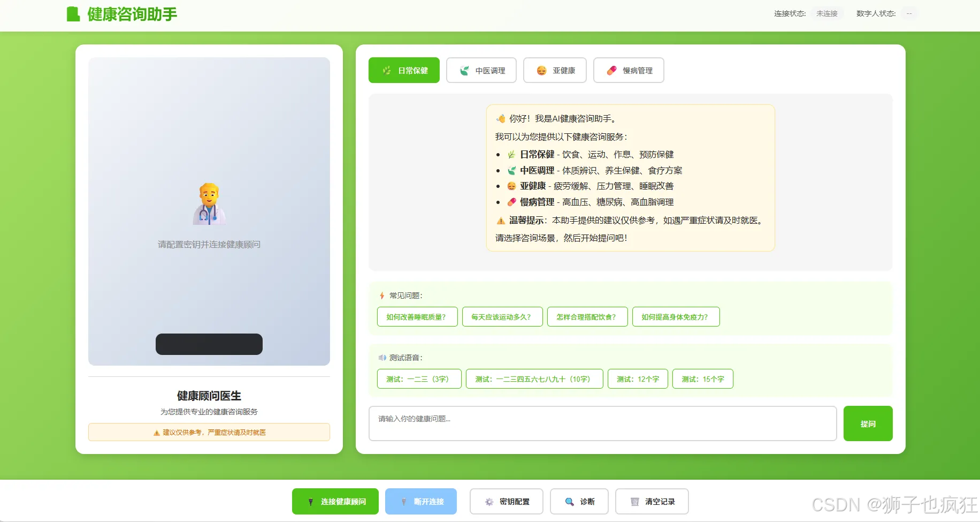980x522 pixels.
Task: Select the 怎样合理搭配饮食? question
Action: (x=587, y=316)
